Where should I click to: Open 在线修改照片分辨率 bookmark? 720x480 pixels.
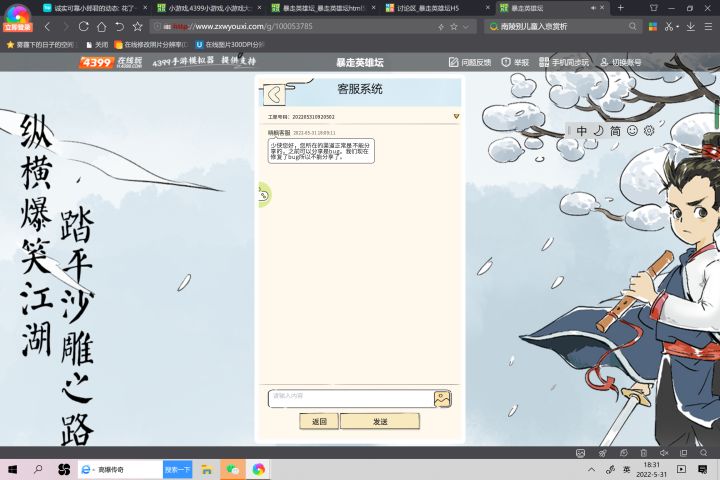coord(151,45)
